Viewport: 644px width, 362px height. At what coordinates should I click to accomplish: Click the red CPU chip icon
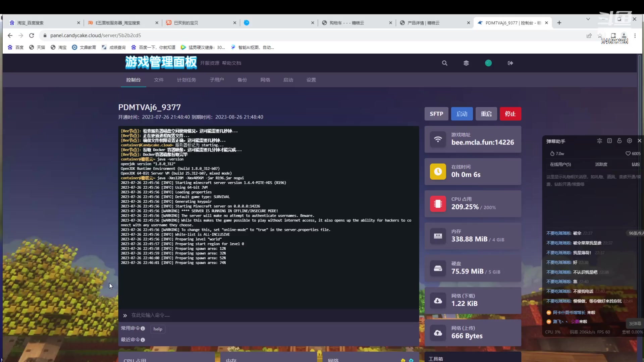click(438, 204)
